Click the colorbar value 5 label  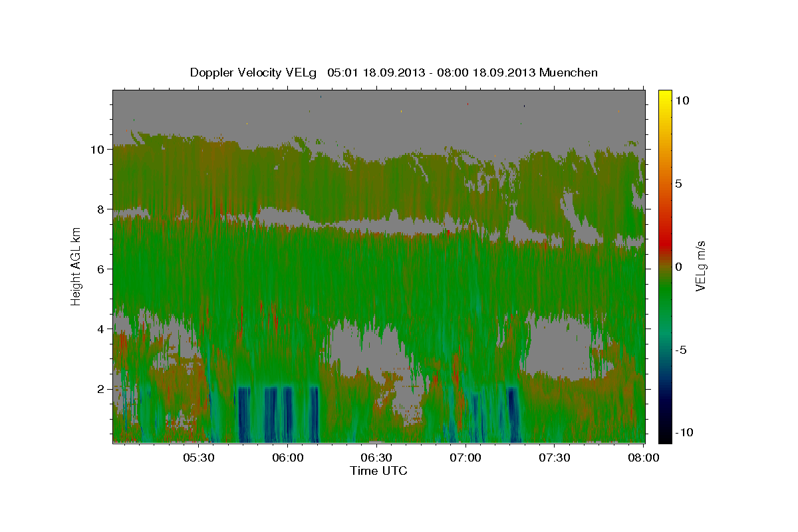coord(679,184)
